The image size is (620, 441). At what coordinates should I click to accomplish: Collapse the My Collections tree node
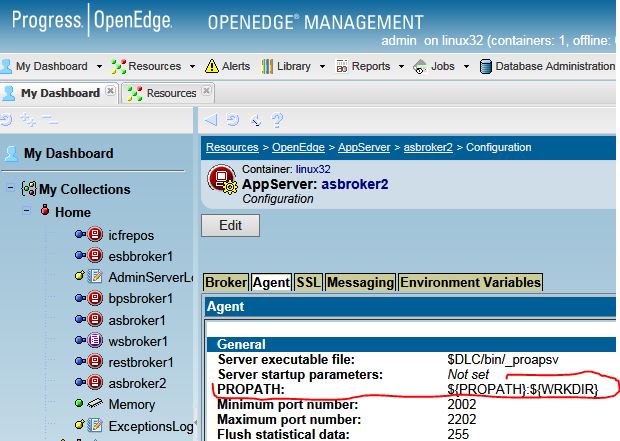pos(11,189)
